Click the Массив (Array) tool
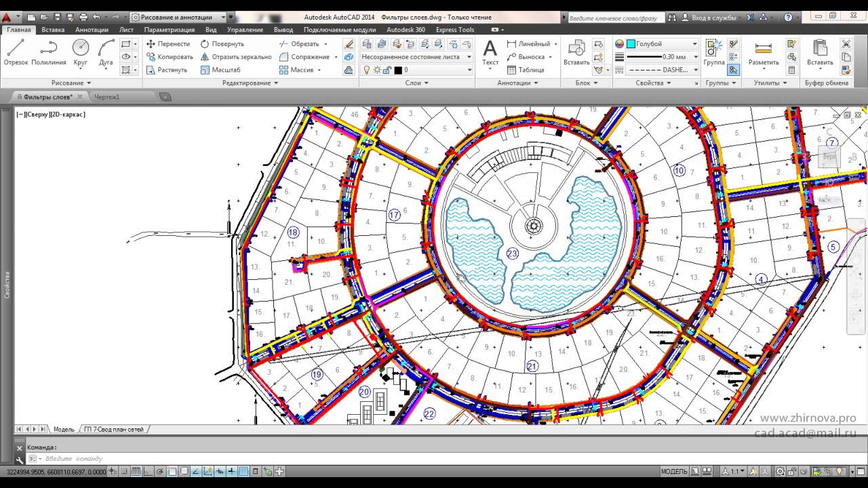Screen dimensions: 868x488 (296, 70)
